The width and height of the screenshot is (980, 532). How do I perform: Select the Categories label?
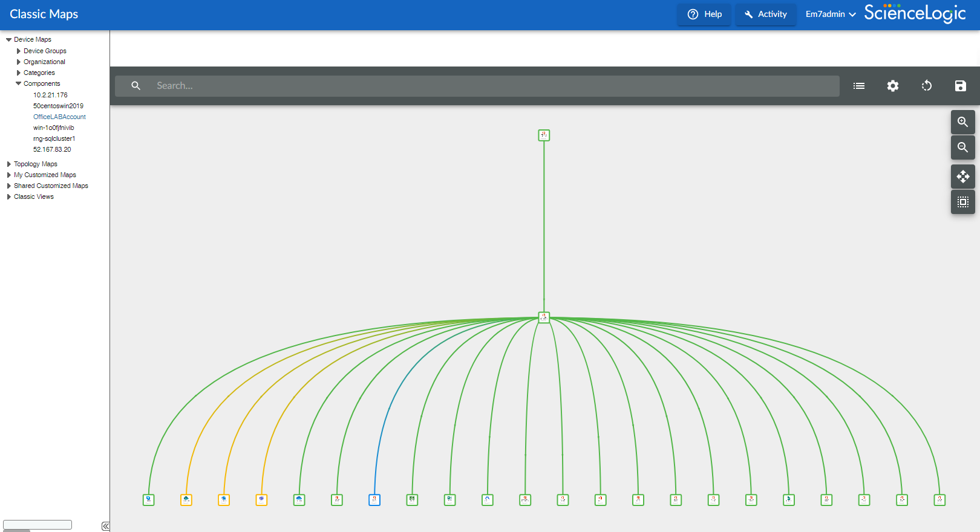tap(39, 73)
